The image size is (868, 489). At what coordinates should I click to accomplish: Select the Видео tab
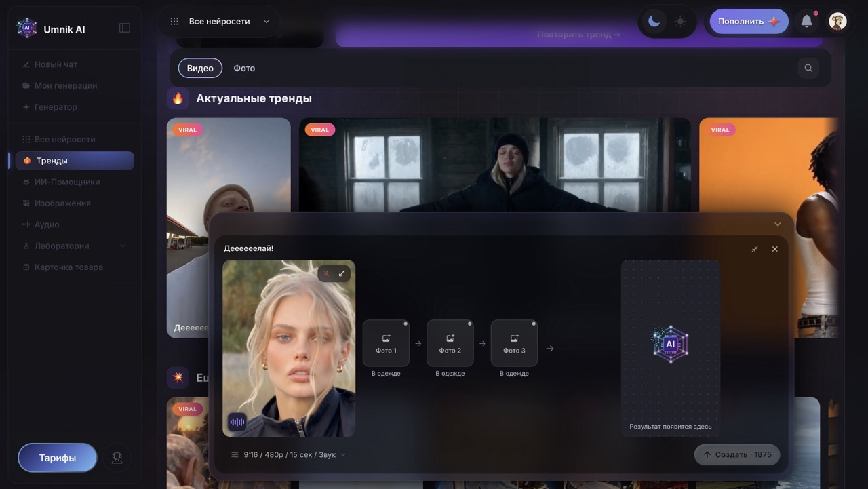(x=200, y=68)
